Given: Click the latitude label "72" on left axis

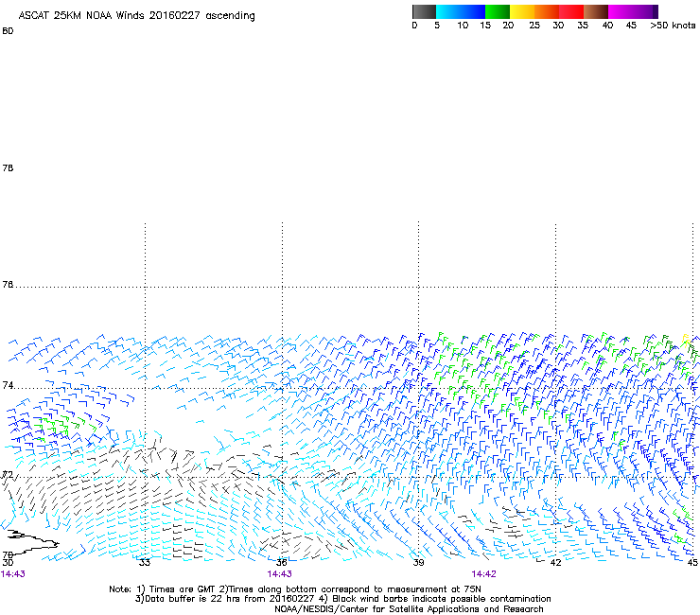Looking at the screenshot, I should [8, 474].
